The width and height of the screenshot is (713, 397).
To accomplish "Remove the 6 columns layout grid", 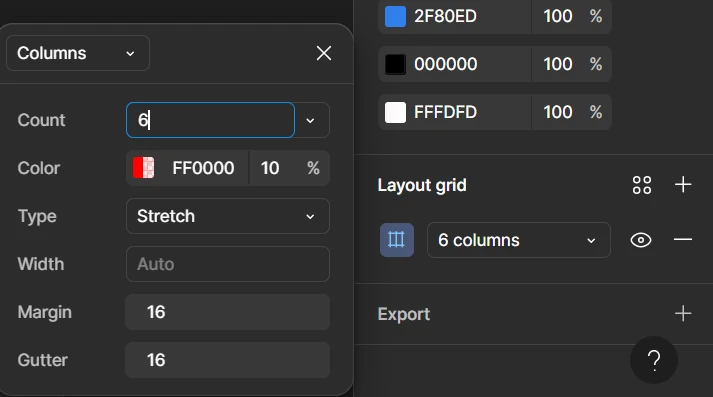I will (x=683, y=239).
